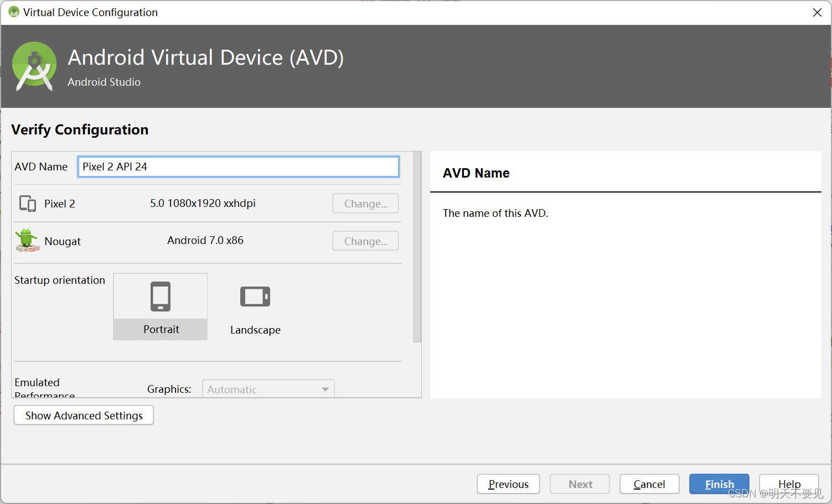Click the disabled Next button
Viewport: 832px width, 504px height.
coord(580,484)
